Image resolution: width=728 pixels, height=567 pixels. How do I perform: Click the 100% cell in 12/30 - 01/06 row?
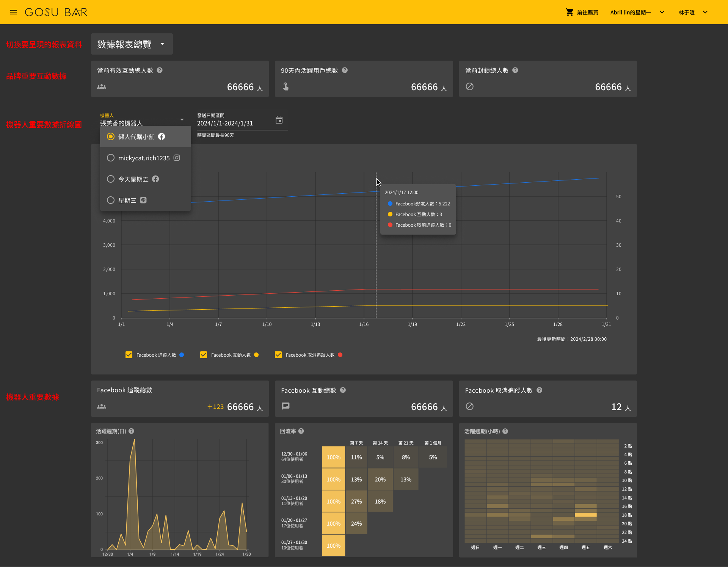pyautogui.click(x=334, y=457)
